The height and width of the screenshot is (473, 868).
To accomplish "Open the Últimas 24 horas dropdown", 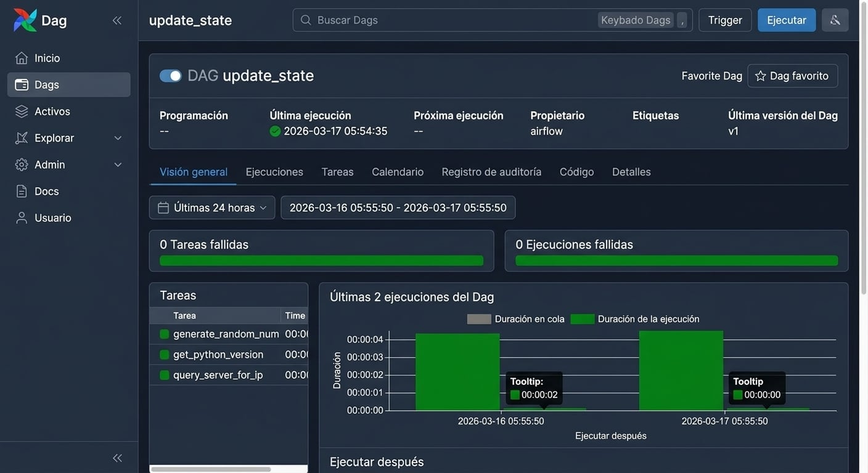I will coord(212,208).
